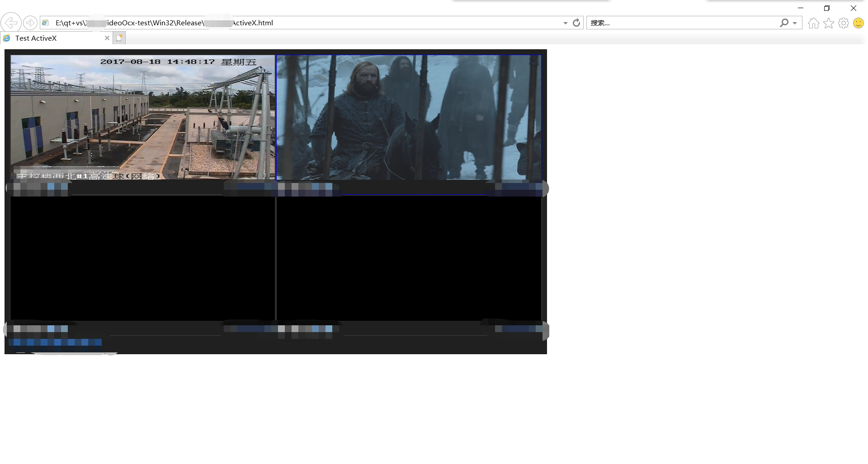868x464 pixels.
Task: Restore down the browser window
Action: [827, 8]
